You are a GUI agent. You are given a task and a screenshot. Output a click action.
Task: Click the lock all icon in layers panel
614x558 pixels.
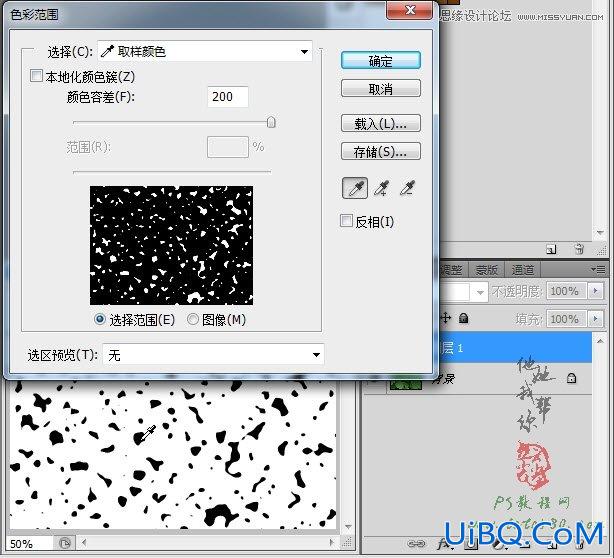pos(464,318)
